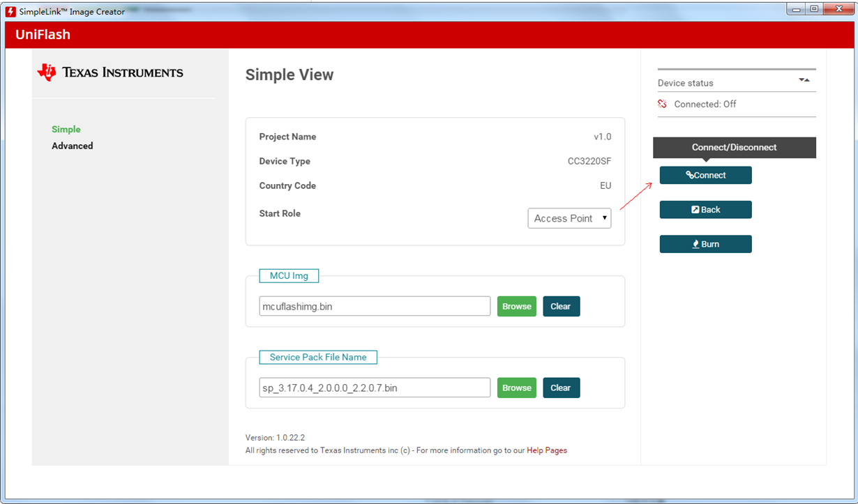Viewport: 858px width, 504px height.
Task: Click the Burn button
Action: tap(705, 244)
